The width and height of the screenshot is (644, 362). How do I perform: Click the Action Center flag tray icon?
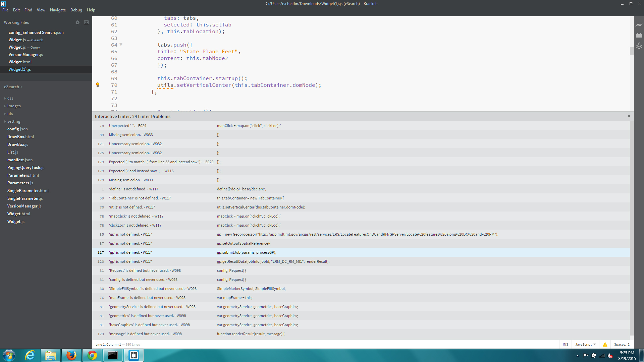pyautogui.click(x=586, y=356)
